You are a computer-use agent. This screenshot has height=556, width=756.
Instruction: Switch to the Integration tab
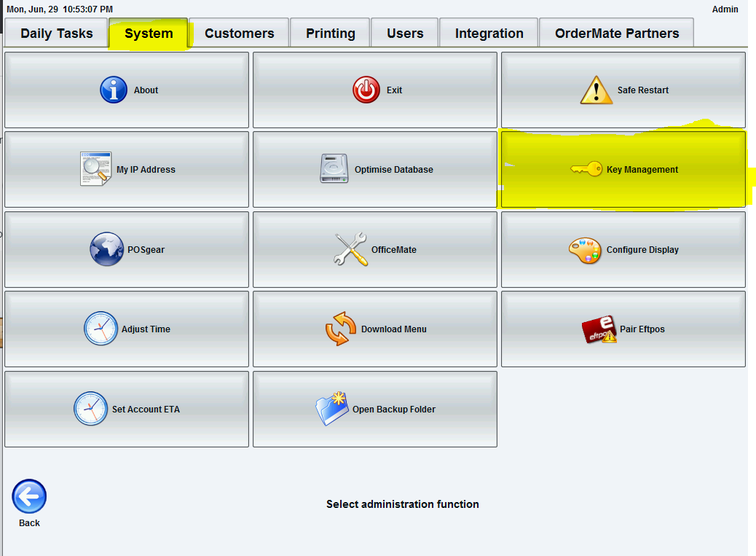489,34
